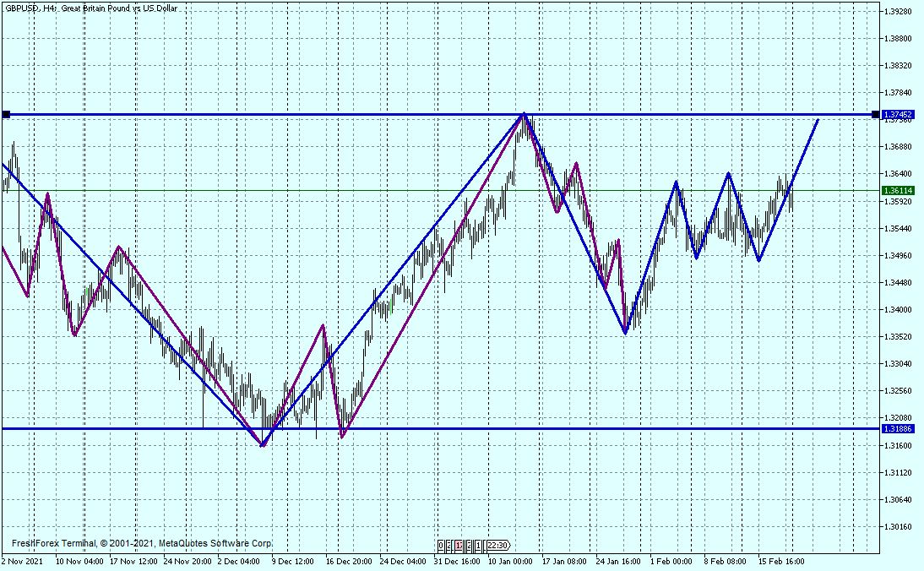Viewport: 924px width, 571px height.
Task: Click the 24 Nov 20:00 time label
Action: (x=188, y=562)
